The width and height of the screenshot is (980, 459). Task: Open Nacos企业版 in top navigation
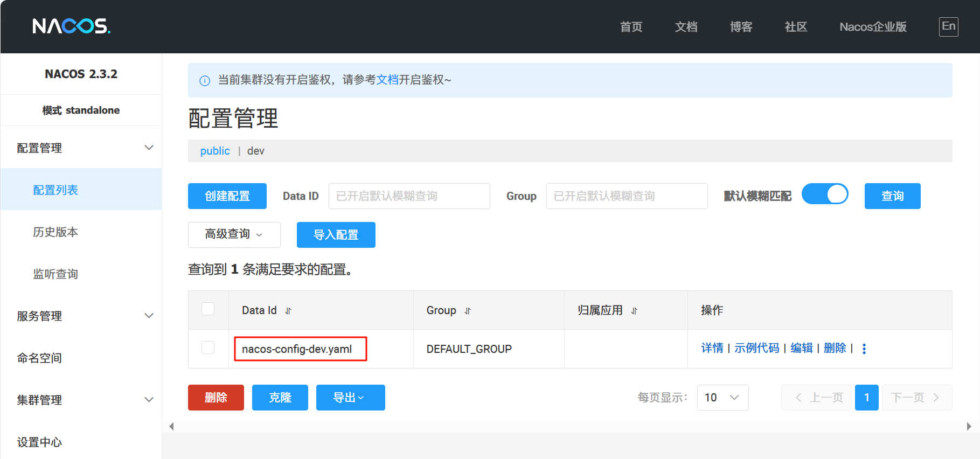coord(873,27)
